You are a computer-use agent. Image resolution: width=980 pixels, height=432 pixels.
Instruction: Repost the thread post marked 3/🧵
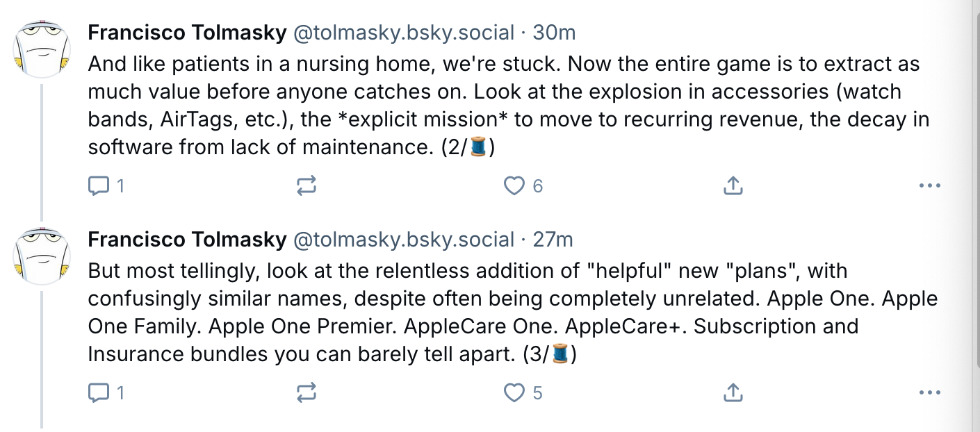click(307, 393)
